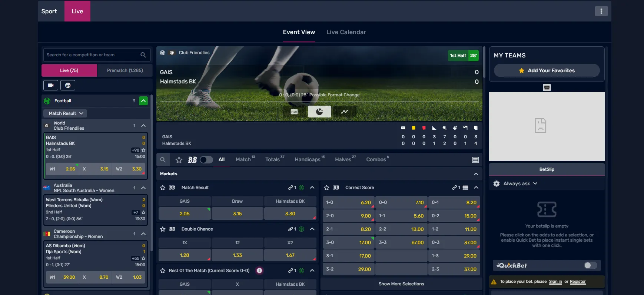Open the three-dot options menu

(601, 11)
